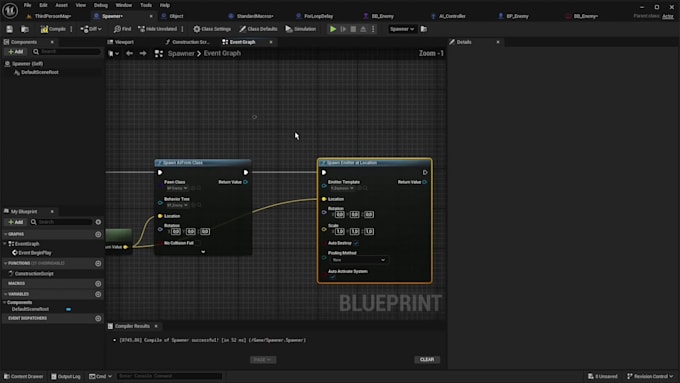680x383 pixels.
Task: Click Spawner in the graph breadcrumb
Action: (x=181, y=53)
